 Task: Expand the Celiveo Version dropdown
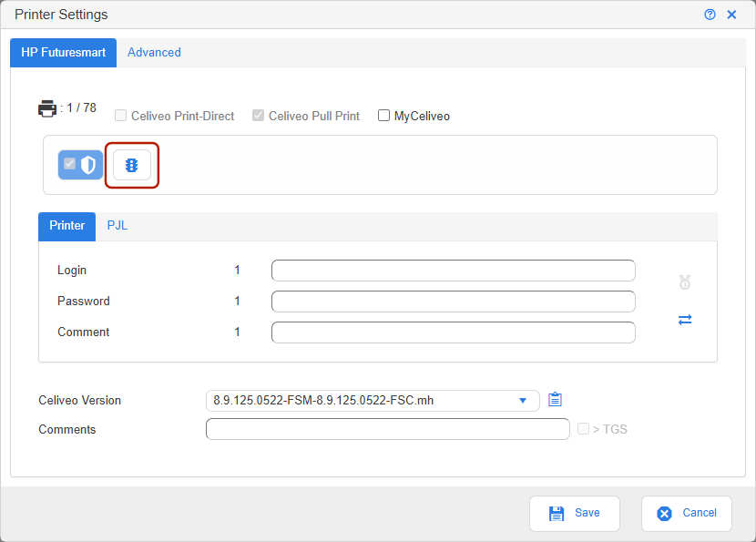click(x=523, y=400)
